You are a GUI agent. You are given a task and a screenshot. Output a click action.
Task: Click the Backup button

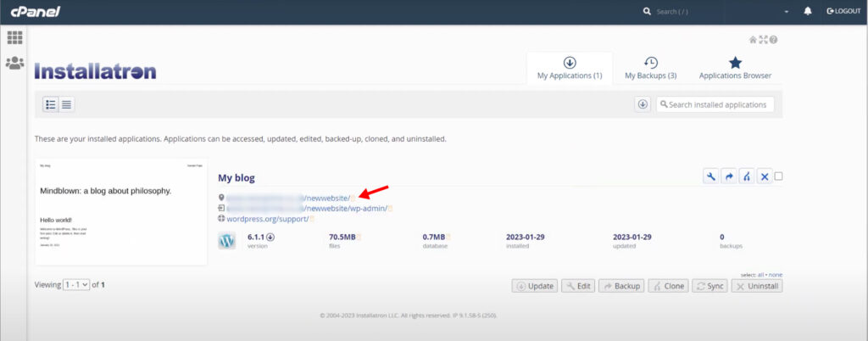click(621, 286)
